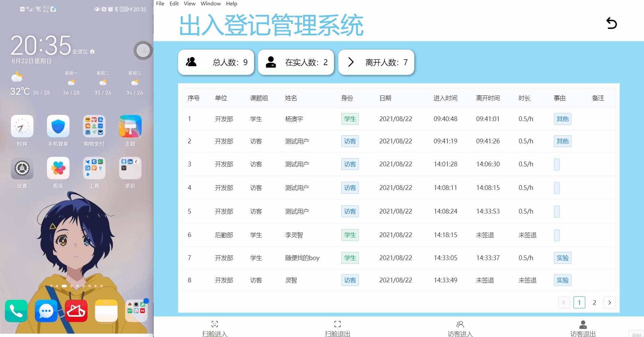Screen dimensions: 644x337
Task: Open the 主题 themes app
Action: (x=130, y=127)
